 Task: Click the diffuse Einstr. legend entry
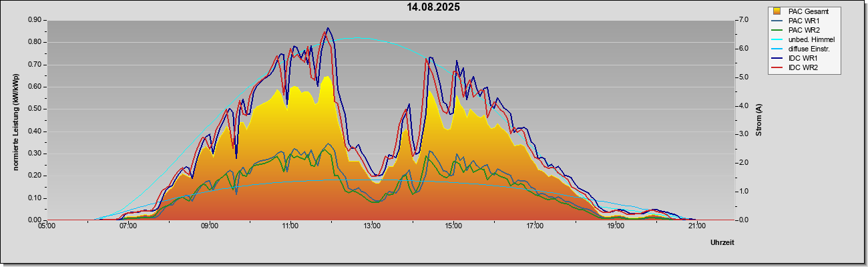click(x=801, y=49)
